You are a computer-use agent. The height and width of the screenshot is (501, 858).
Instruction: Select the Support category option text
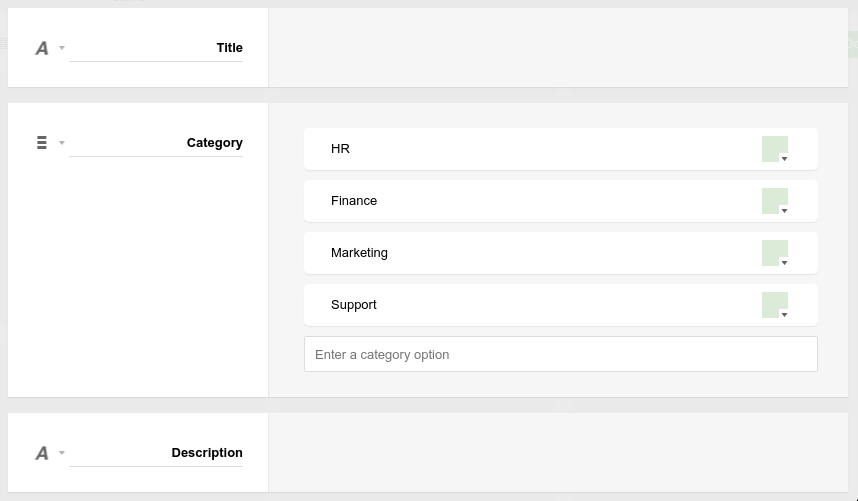(354, 305)
